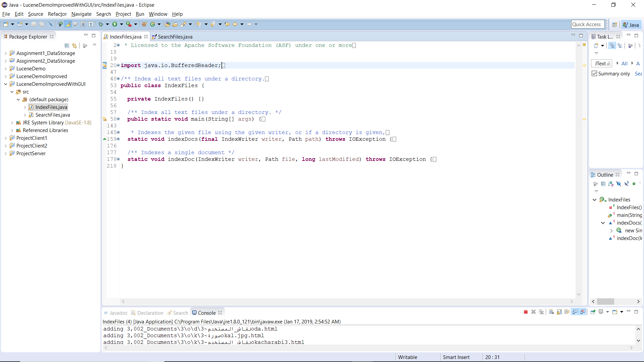Enable the Summary only checkbox
The height and width of the screenshot is (362, 644).
pos(594,73)
